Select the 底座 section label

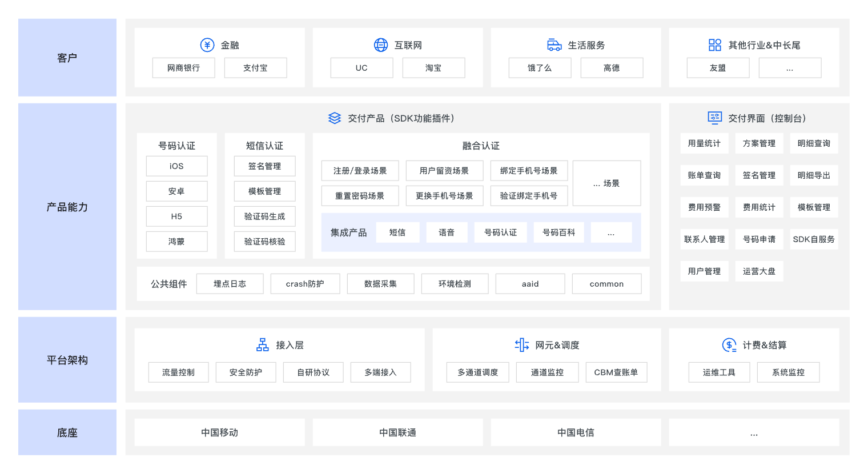(67, 432)
